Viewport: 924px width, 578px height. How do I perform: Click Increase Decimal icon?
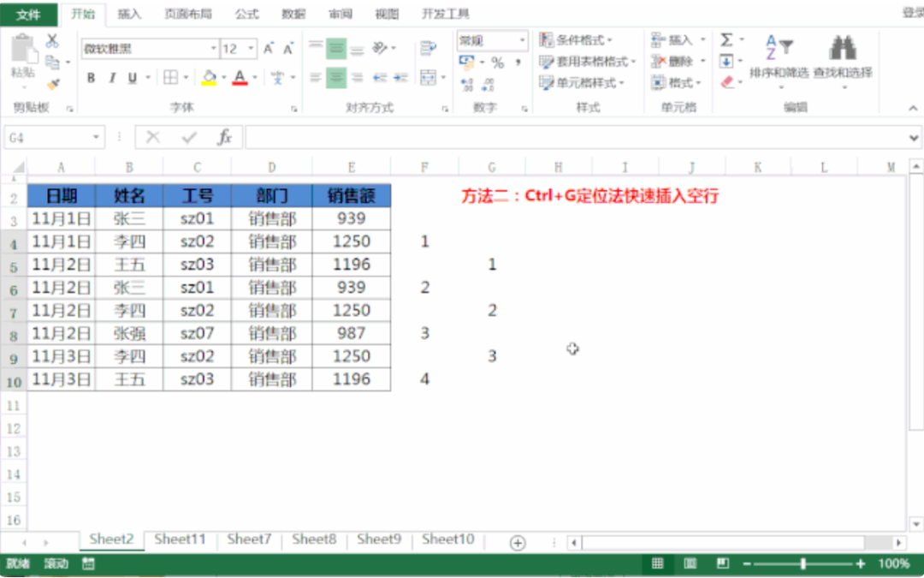click(467, 84)
